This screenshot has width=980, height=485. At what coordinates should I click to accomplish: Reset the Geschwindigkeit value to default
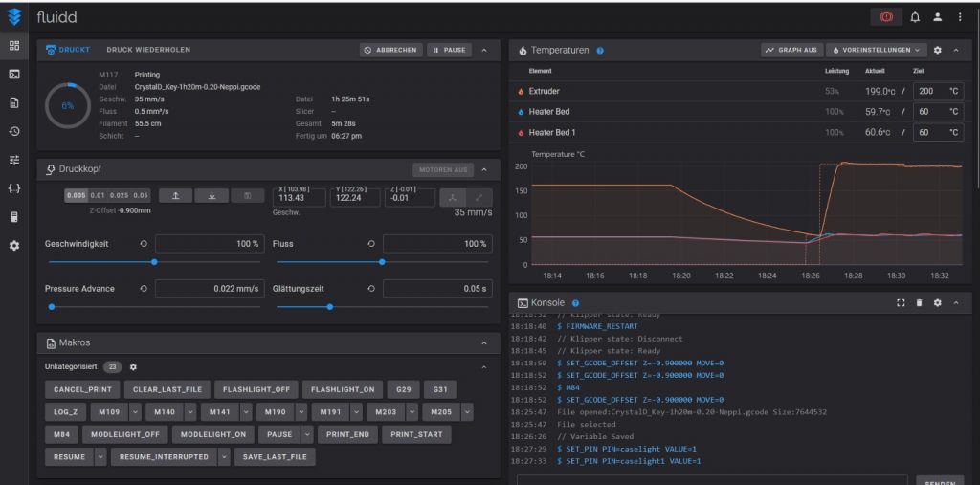[x=144, y=244]
